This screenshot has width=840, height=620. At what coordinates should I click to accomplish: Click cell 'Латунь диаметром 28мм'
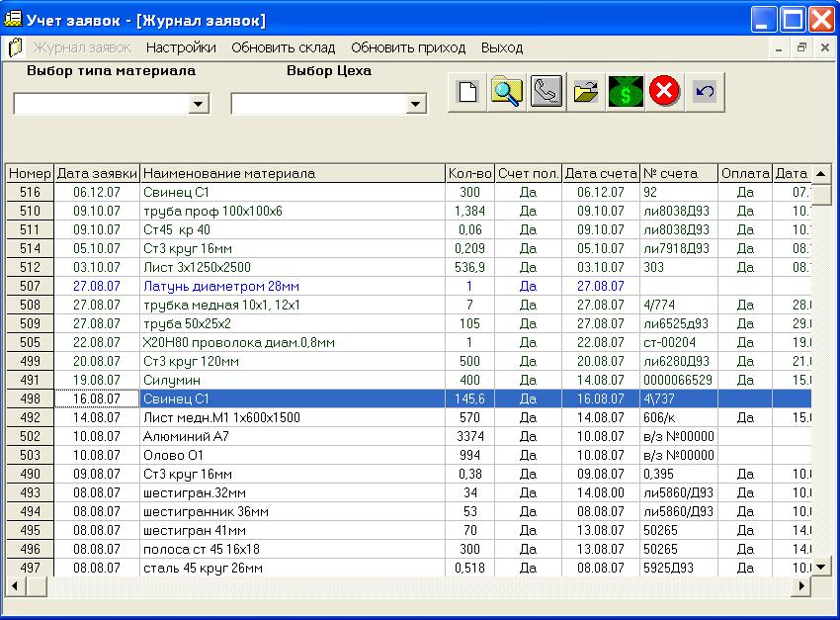293,286
